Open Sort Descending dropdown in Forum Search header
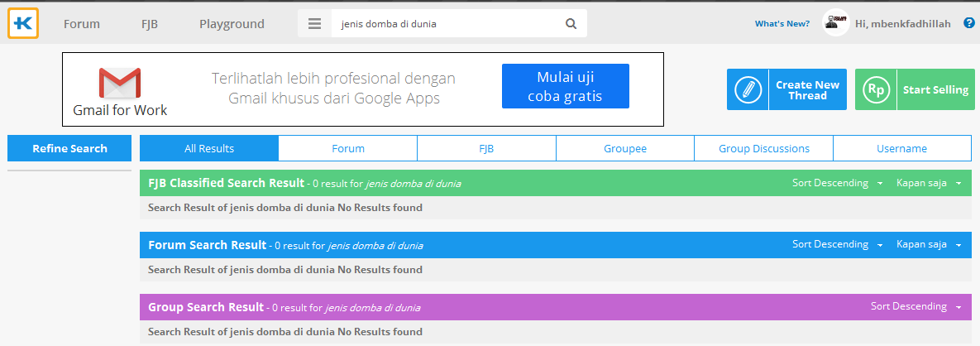980x346 pixels. (838, 244)
